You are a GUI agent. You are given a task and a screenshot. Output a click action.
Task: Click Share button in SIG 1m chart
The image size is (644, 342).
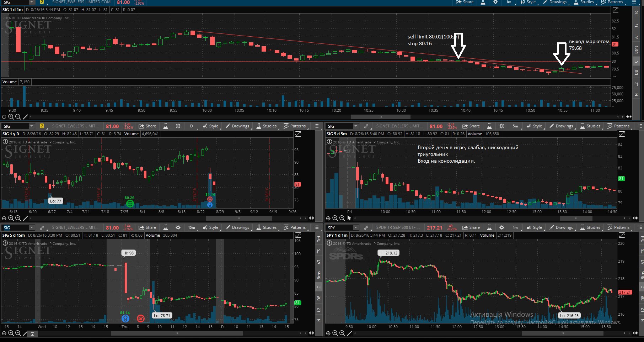coord(465,2)
